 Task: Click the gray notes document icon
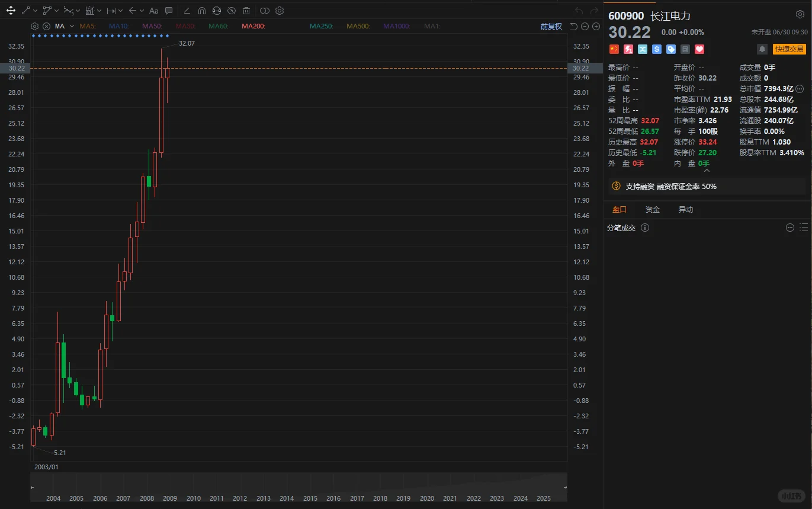(685, 49)
